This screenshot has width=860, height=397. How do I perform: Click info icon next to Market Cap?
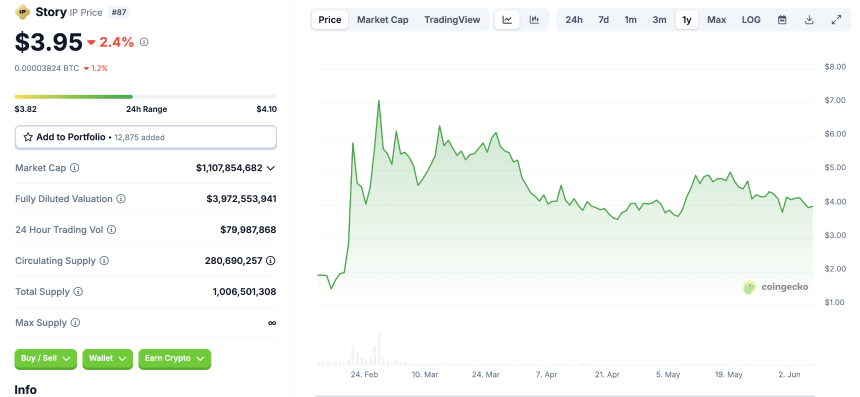pos(75,168)
